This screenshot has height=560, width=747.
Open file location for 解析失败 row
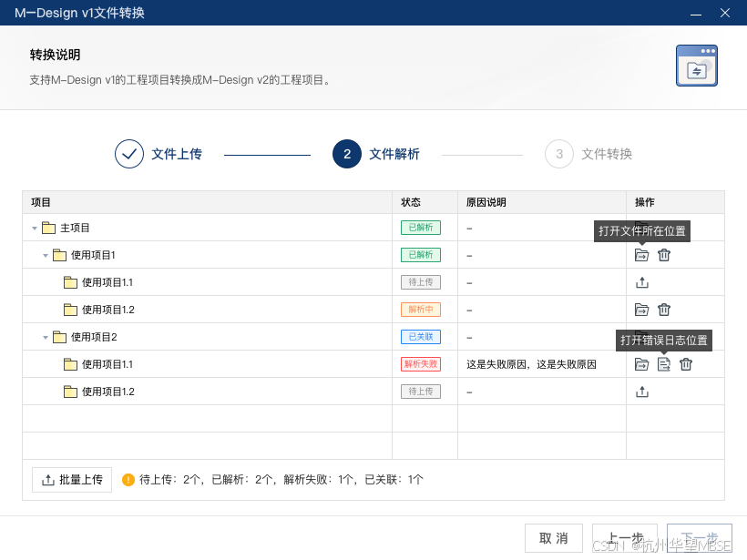(x=641, y=364)
